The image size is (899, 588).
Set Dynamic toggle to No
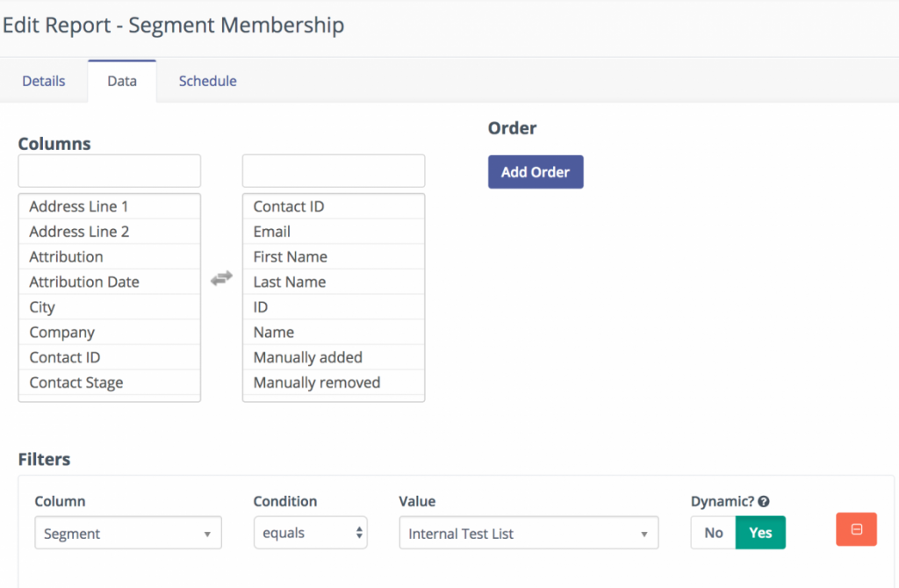click(x=713, y=533)
